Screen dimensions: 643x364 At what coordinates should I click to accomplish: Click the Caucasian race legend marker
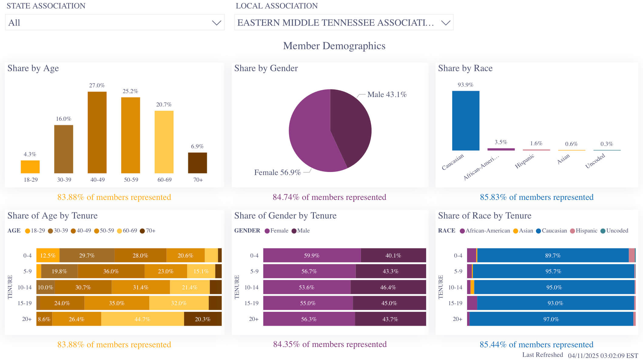tap(538, 231)
